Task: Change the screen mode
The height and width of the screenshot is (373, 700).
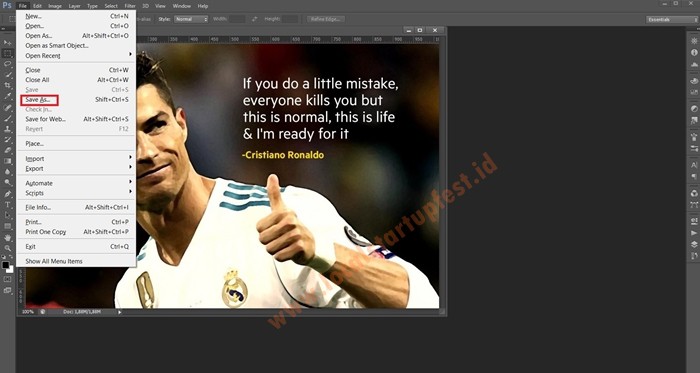Action: (7, 290)
